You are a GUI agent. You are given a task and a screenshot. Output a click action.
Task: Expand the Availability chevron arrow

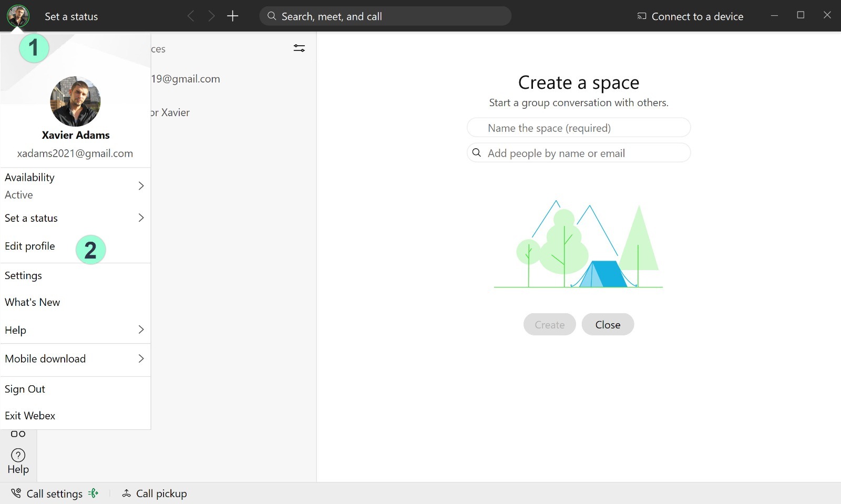[x=141, y=186]
